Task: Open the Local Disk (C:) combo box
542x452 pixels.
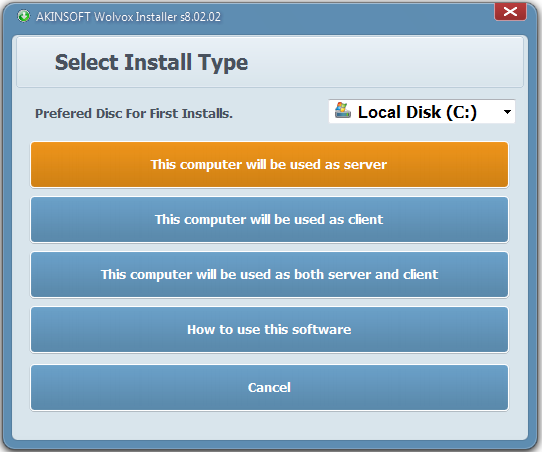Action: (422, 112)
